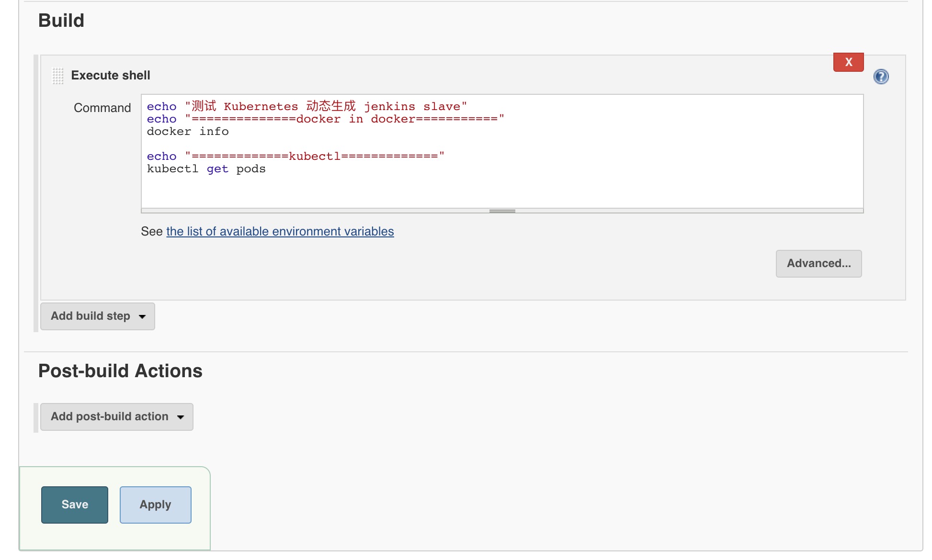Click the Add build step menu item

pos(97,315)
